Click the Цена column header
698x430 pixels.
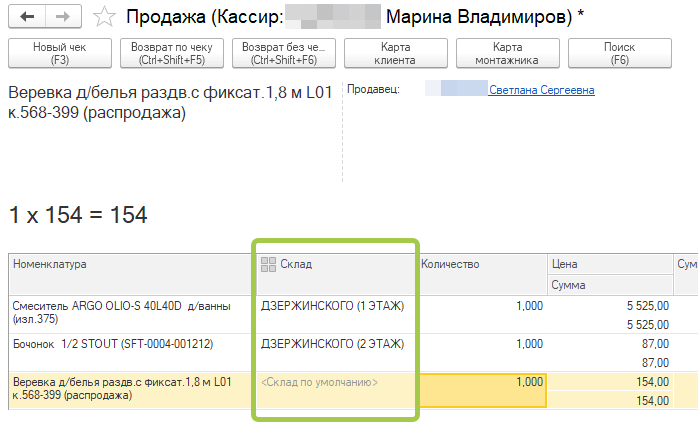pyautogui.click(x=563, y=264)
